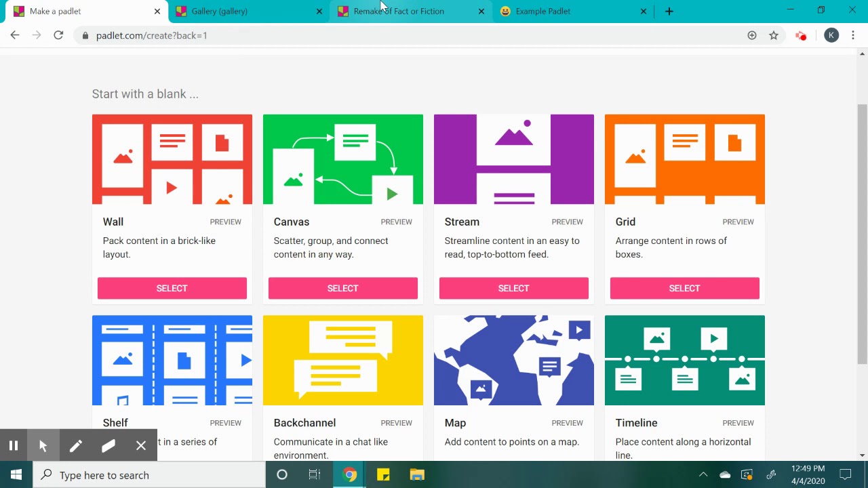
Task: Click the install app plus icon in address bar
Action: coord(752,35)
